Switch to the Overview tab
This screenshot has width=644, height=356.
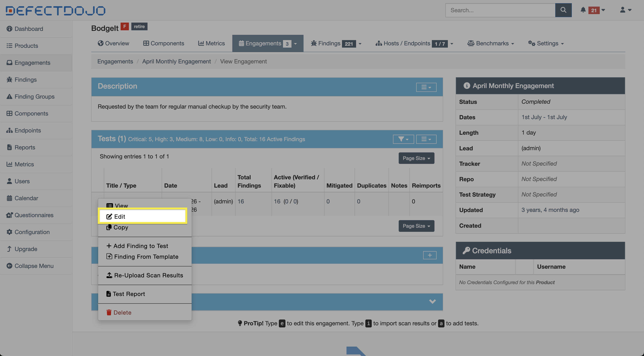113,43
